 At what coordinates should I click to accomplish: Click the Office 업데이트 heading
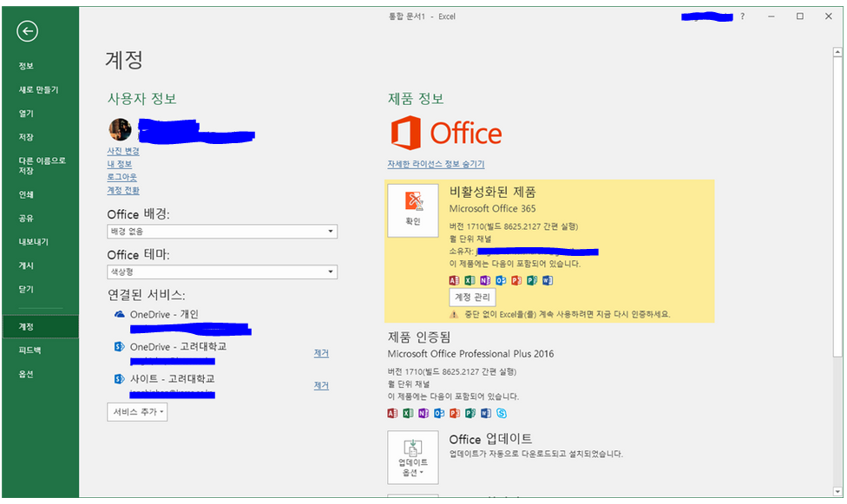490,439
